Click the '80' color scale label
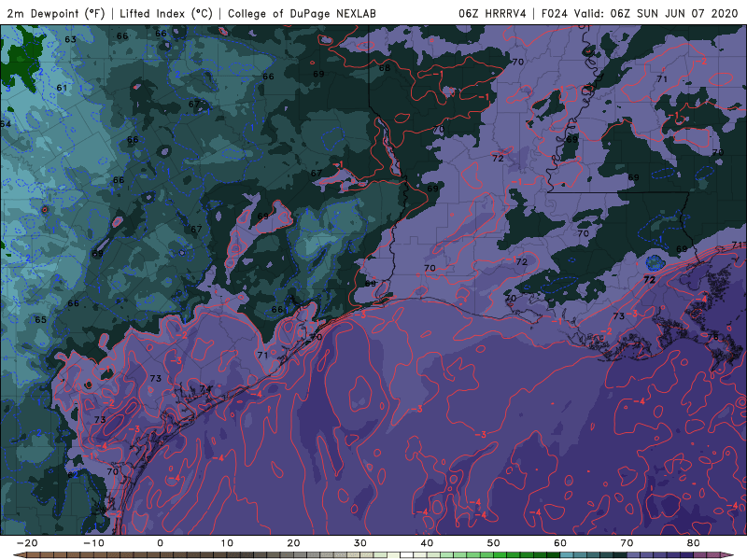 click(x=694, y=543)
